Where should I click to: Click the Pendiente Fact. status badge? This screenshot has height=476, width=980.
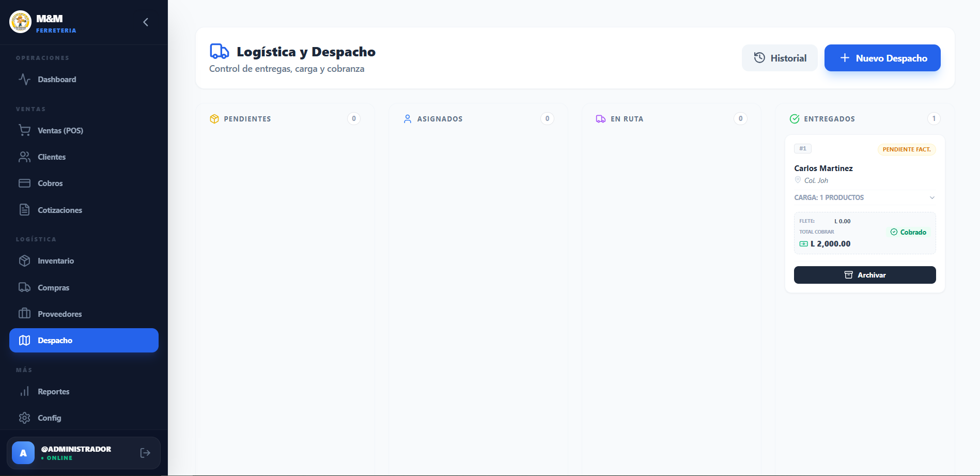(x=906, y=149)
